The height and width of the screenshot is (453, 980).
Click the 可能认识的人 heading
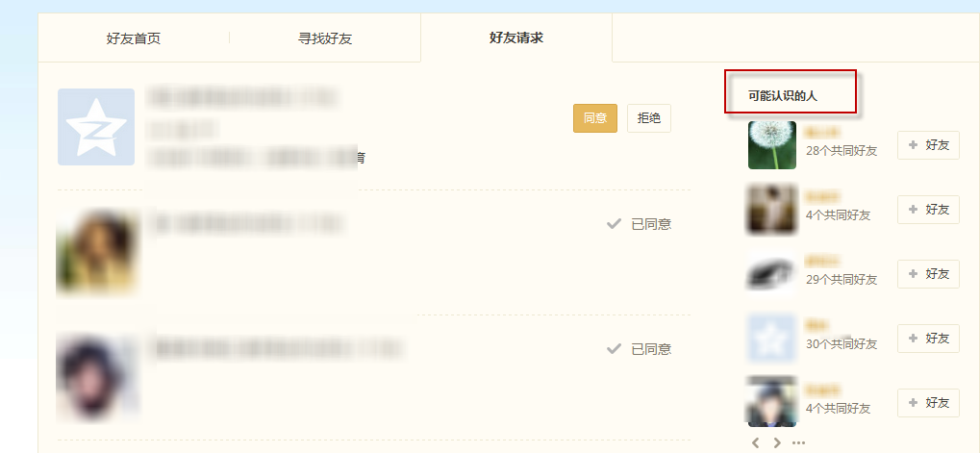pyautogui.click(x=783, y=96)
